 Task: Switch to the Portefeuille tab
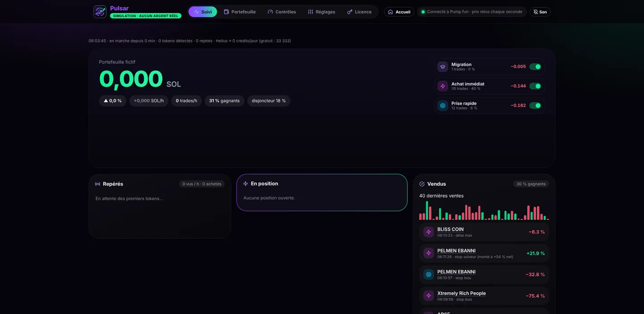point(240,12)
